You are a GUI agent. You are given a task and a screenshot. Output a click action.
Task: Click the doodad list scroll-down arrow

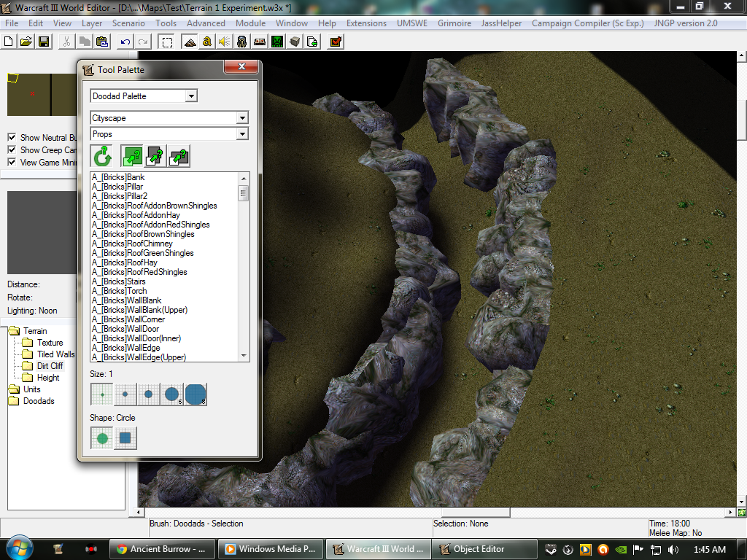(x=244, y=356)
